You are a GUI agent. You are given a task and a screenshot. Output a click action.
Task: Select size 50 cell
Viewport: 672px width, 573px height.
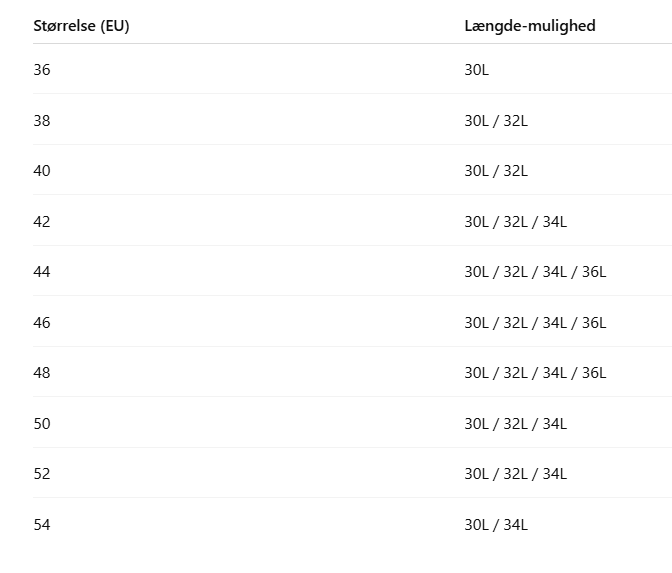coord(41,424)
